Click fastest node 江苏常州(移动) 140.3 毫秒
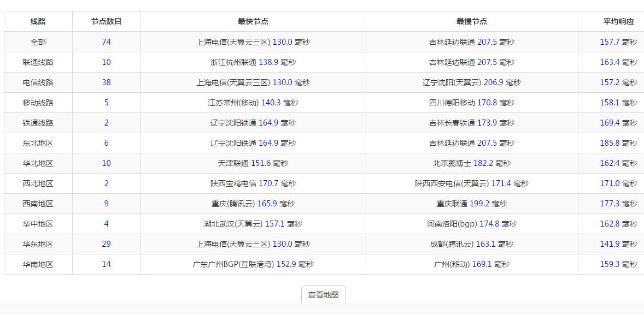The width and height of the screenshot is (644, 315). [x=253, y=103]
